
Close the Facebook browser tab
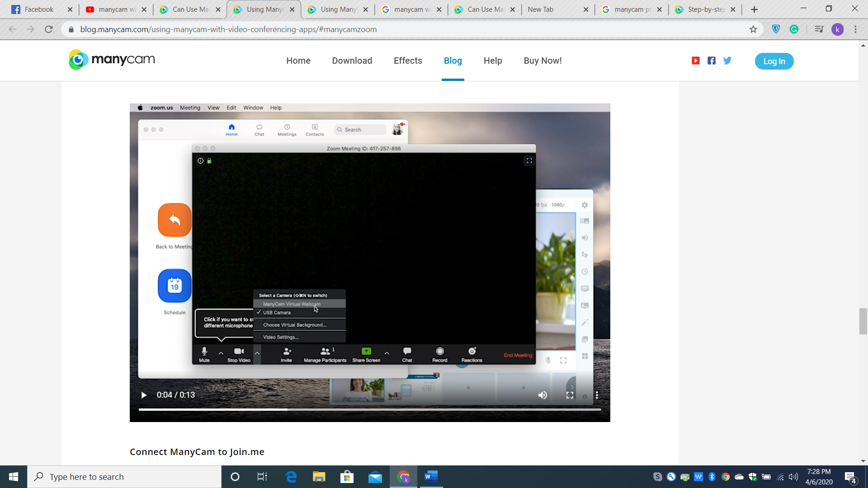click(x=70, y=9)
